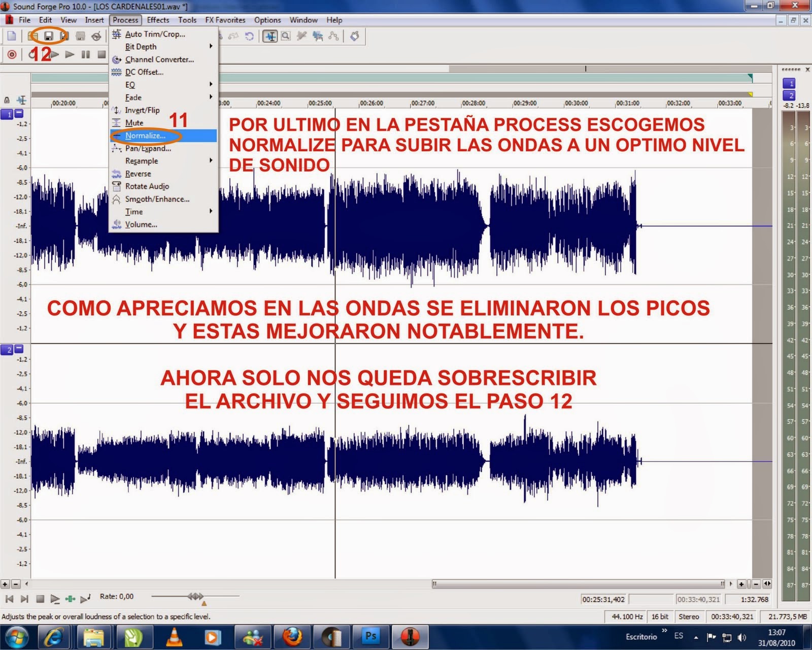The width and height of the screenshot is (812, 650).
Task: Open the Options menu
Action: (267, 20)
